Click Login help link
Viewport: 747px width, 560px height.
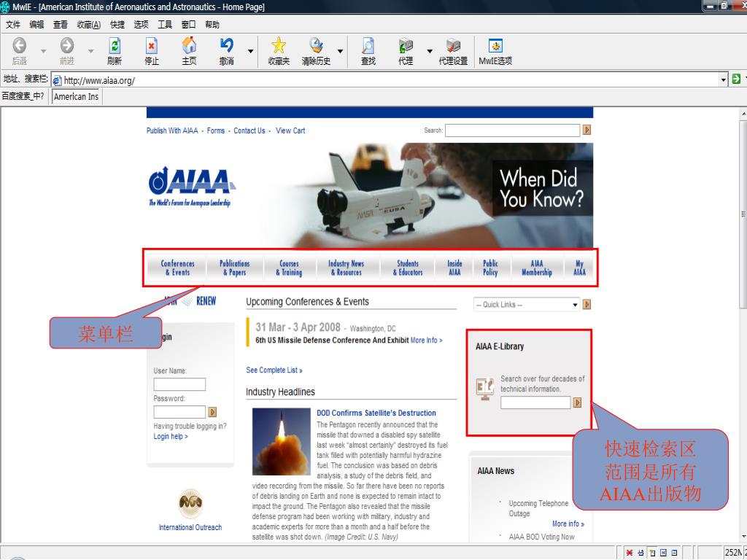click(x=171, y=436)
